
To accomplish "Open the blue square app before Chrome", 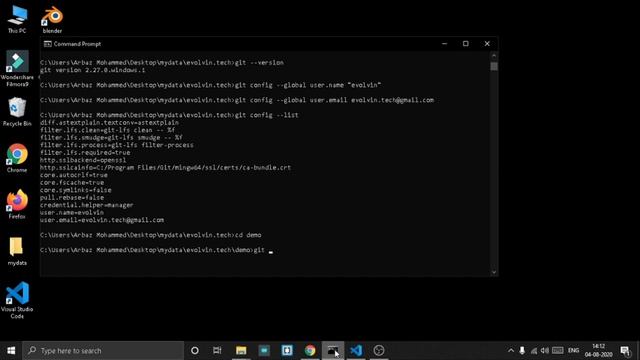I will click(x=287, y=351).
